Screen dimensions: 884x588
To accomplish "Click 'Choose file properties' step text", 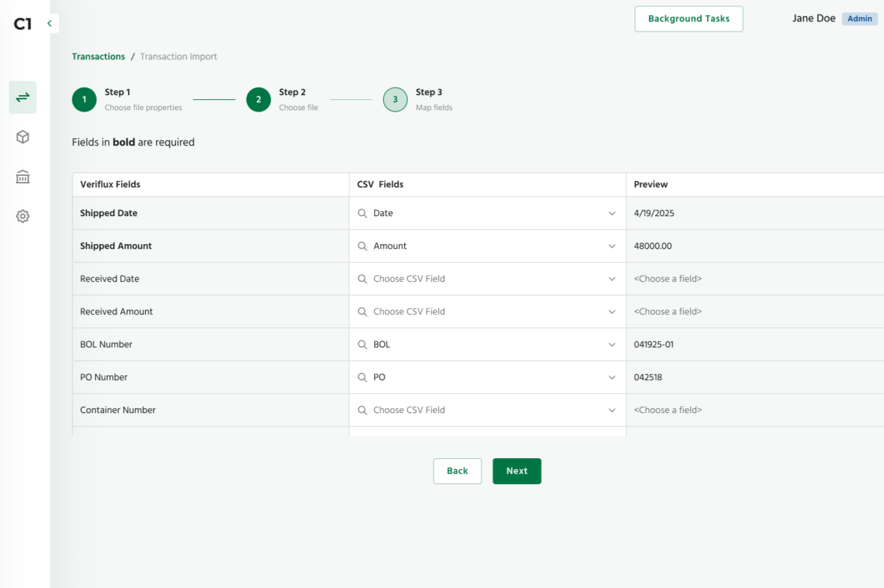I will [x=144, y=107].
